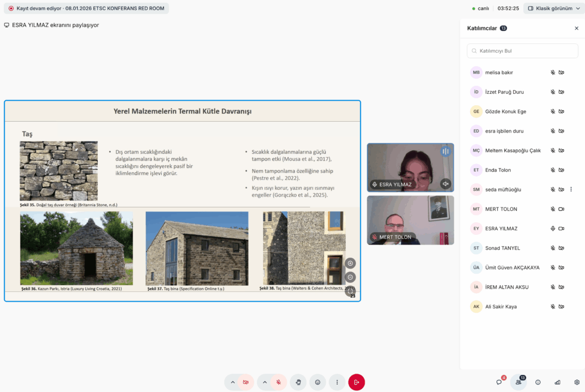Screen dimensions: 585x392
Task: Leave the meeting with the red exit button
Action: click(356, 382)
